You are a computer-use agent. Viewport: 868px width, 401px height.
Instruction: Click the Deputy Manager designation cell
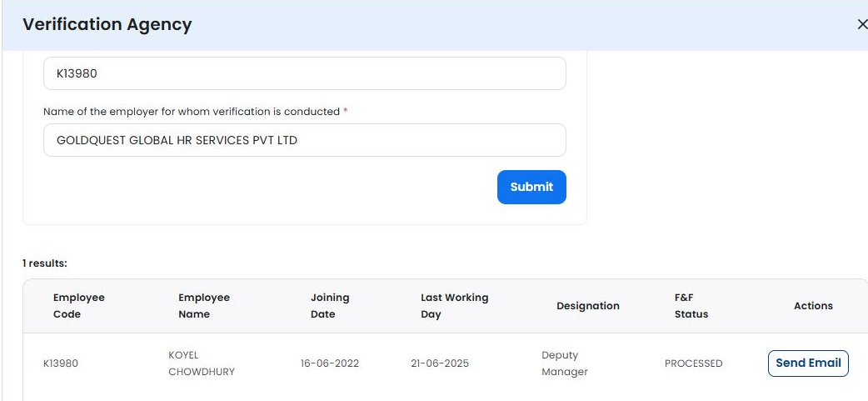pos(565,363)
